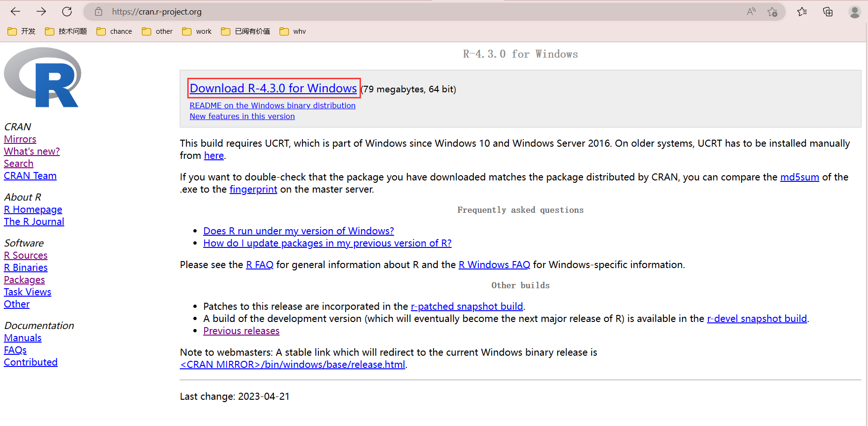
Task: Reload the page with Refresh icon
Action: pos(67,12)
